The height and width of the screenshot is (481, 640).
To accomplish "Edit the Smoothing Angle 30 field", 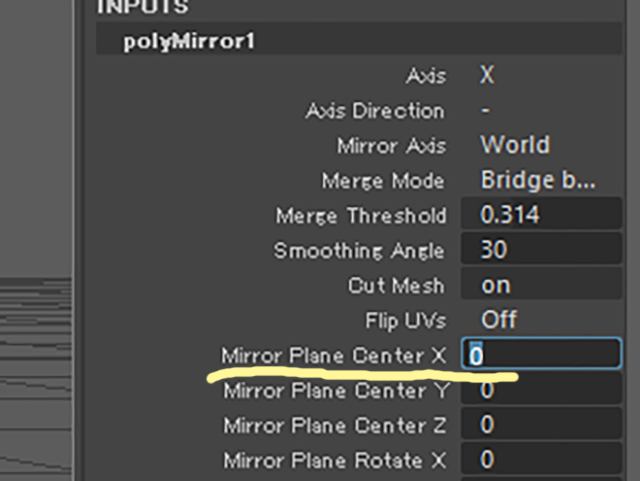I will (x=542, y=248).
